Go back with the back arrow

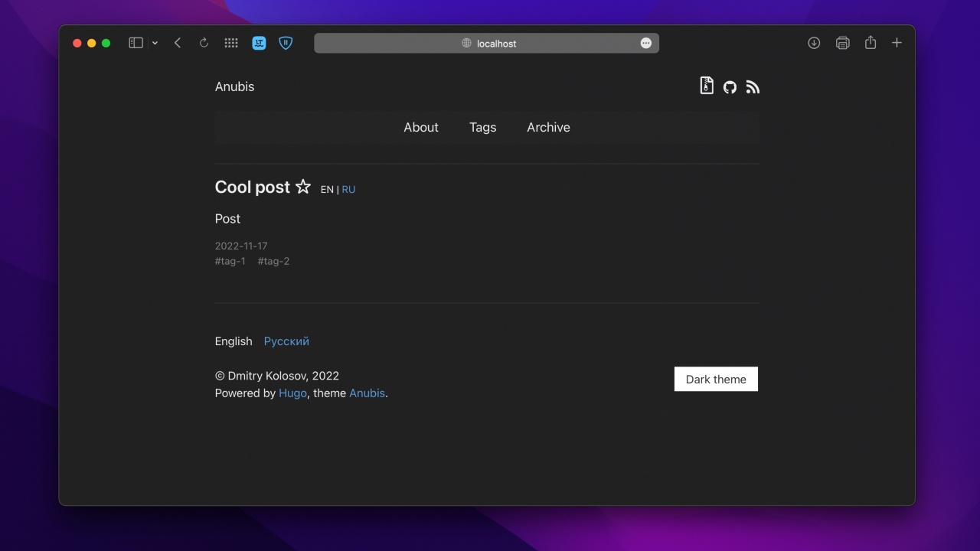pos(178,43)
